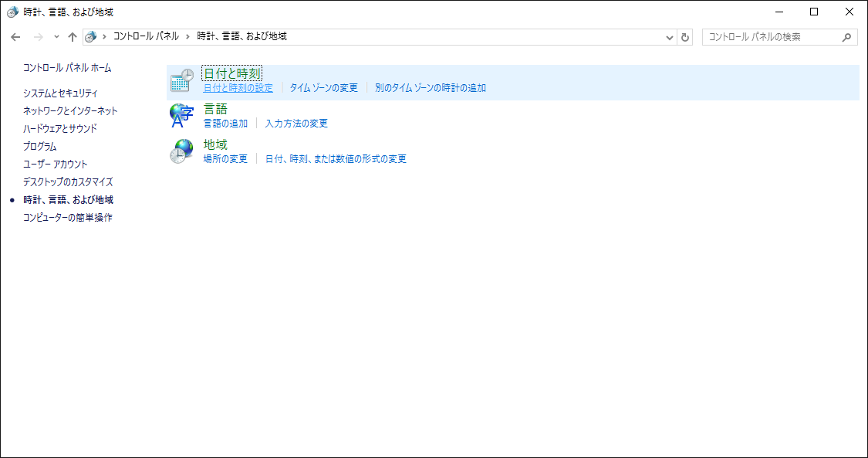The width and height of the screenshot is (868, 458).
Task: Click the control panel icon in address bar
Action: point(91,37)
